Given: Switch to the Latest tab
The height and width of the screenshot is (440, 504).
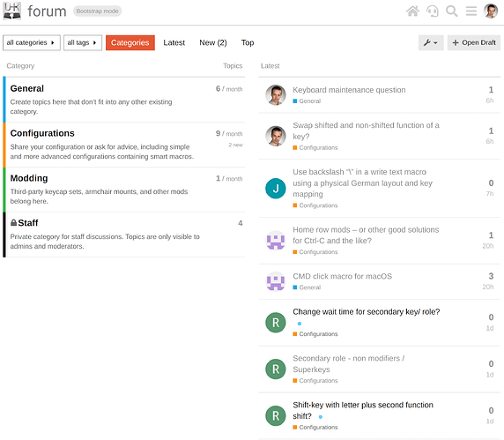Looking at the screenshot, I should 174,42.
